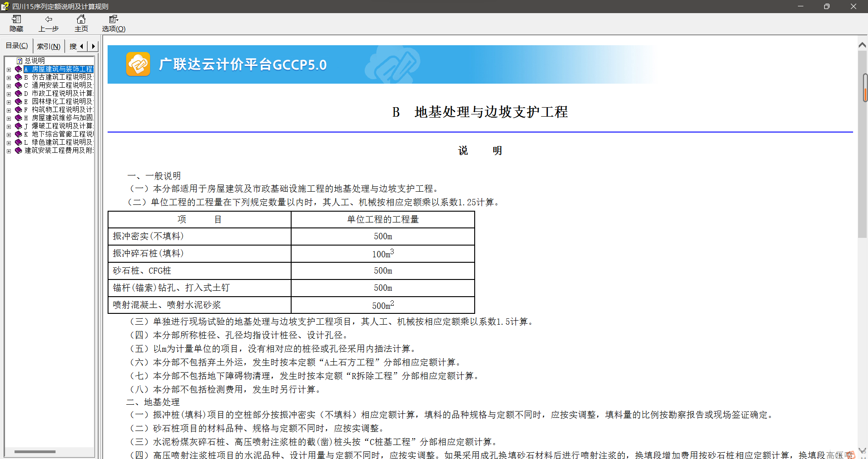Click book icon beside D 市政工程

coord(19,94)
